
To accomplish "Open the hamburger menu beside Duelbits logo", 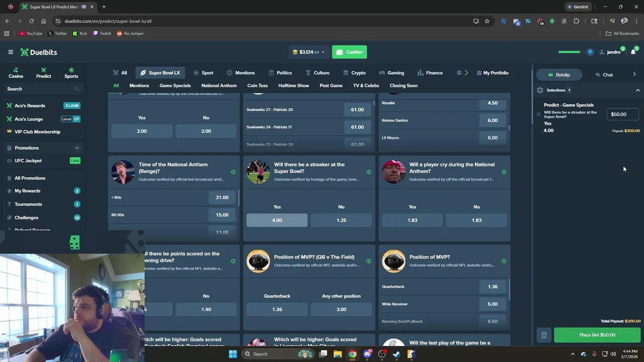I will point(11,52).
